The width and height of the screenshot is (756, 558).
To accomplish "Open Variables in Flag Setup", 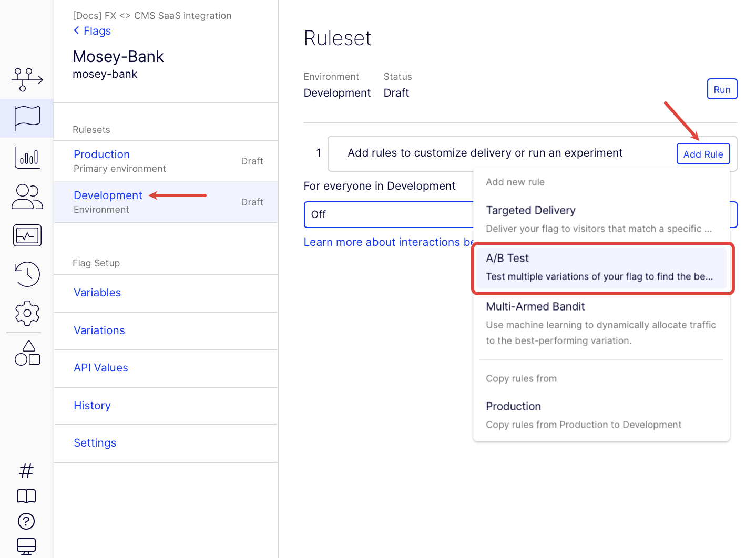I will (x=166, y=293).
